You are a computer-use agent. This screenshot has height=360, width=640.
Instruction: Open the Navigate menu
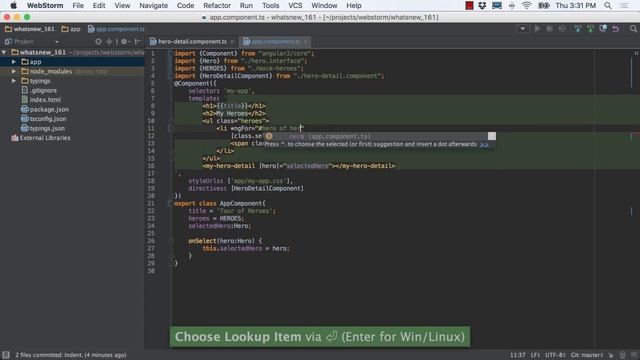(x=153, y=5)
